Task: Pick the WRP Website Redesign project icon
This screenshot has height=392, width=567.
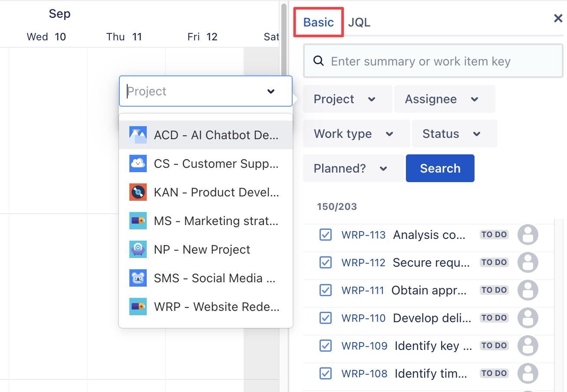Action: [x=138, y=307]
